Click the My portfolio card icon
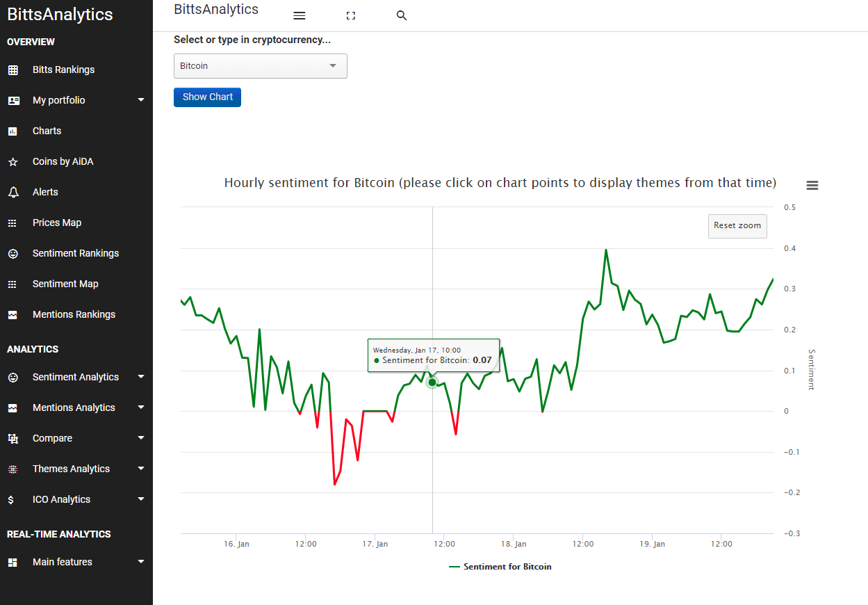Viewport: 868px width, 605px height. 13,100
